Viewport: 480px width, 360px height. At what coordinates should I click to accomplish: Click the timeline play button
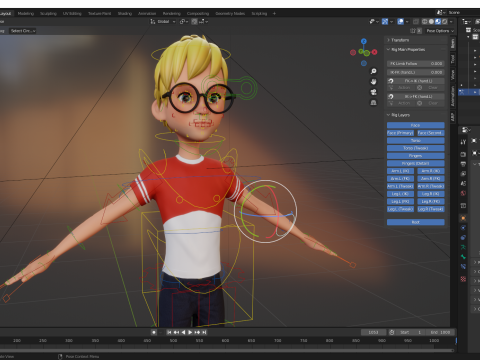coord(190,332)
